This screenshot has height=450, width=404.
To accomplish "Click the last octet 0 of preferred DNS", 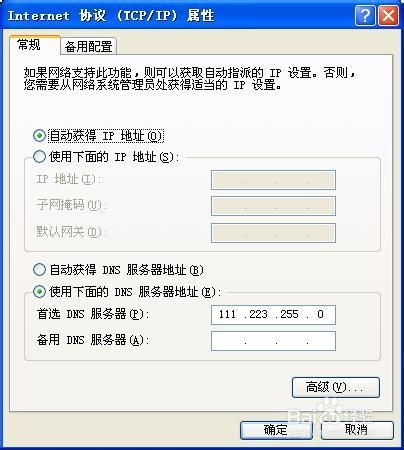I will [320, 314].
